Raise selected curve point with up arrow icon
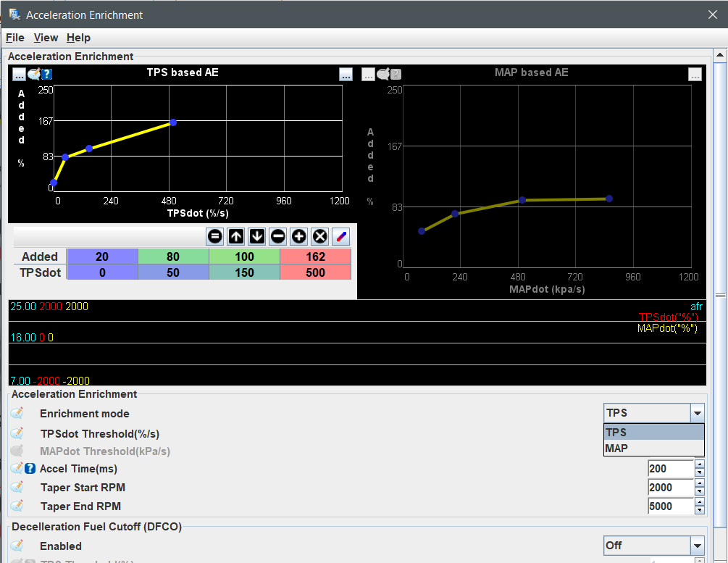Viewport: 728px width, 563px height. [235, 236]
